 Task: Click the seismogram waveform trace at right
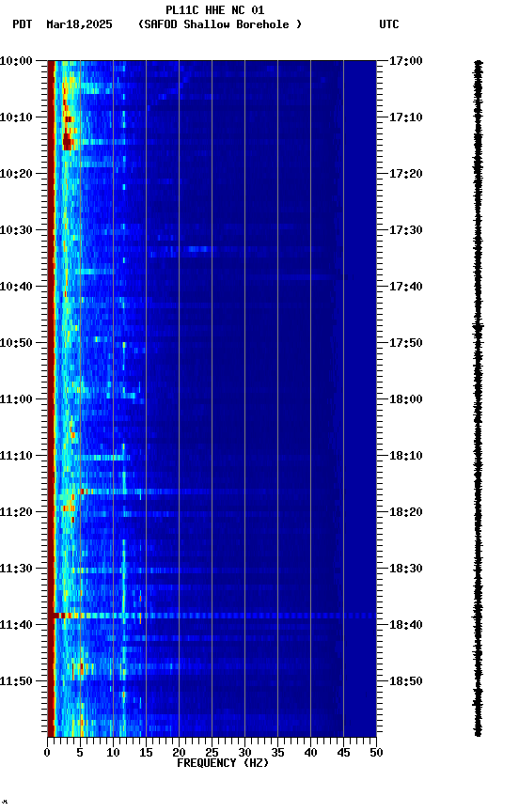(478, 398)
